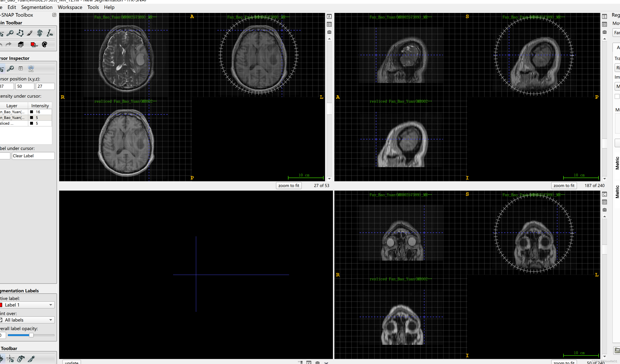
Task: Toggle coronal view expand button C
Action: 604,194
